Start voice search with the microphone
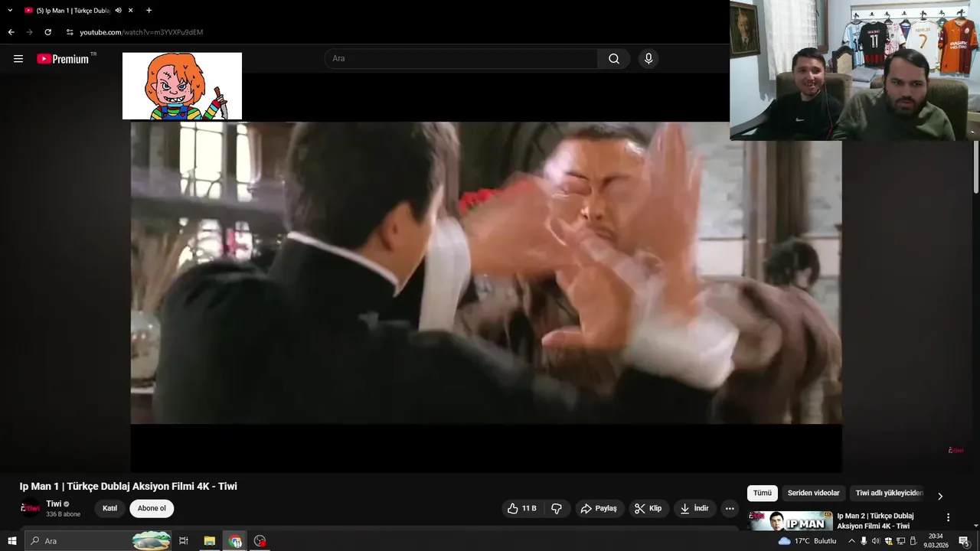Image resolution: width=980 pixels, height=551 pixels. pyautogui.click(x=648, y=59)
